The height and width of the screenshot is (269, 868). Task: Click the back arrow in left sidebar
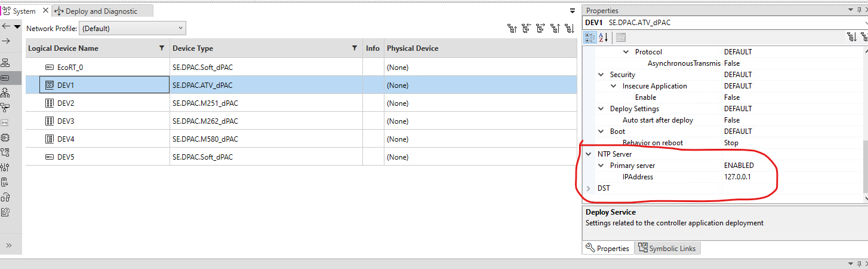(x=6, y=26)
